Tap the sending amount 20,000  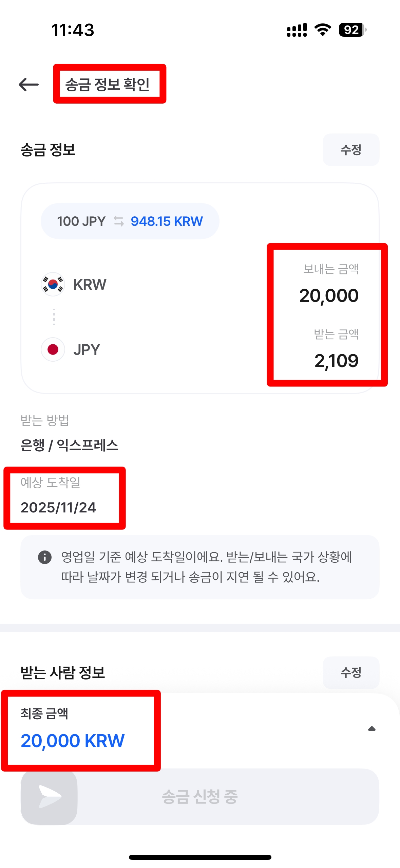[328, 295]
